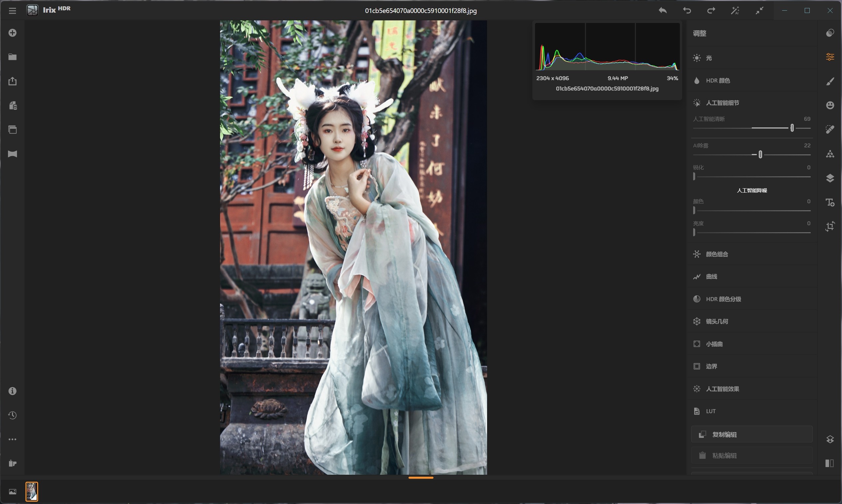Screen dimensions: 842x504
Task: Adjust the AI除雾 slider handle
Action: tap(760, 155)
